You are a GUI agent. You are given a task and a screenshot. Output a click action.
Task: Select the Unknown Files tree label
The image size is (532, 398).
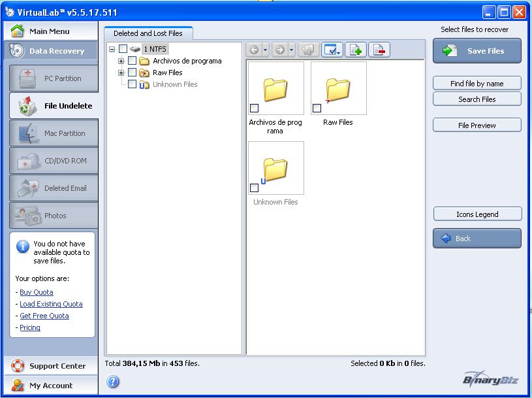[x=175, y=84]
